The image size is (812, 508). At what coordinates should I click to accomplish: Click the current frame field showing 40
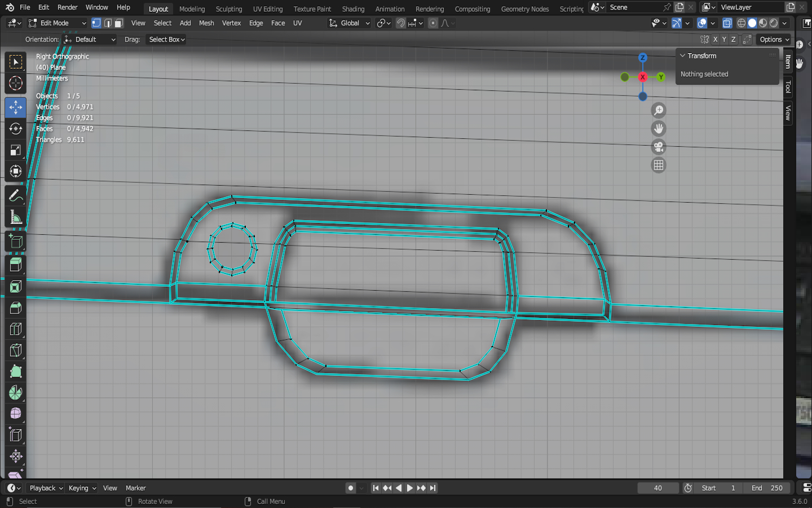pos(657,488)
